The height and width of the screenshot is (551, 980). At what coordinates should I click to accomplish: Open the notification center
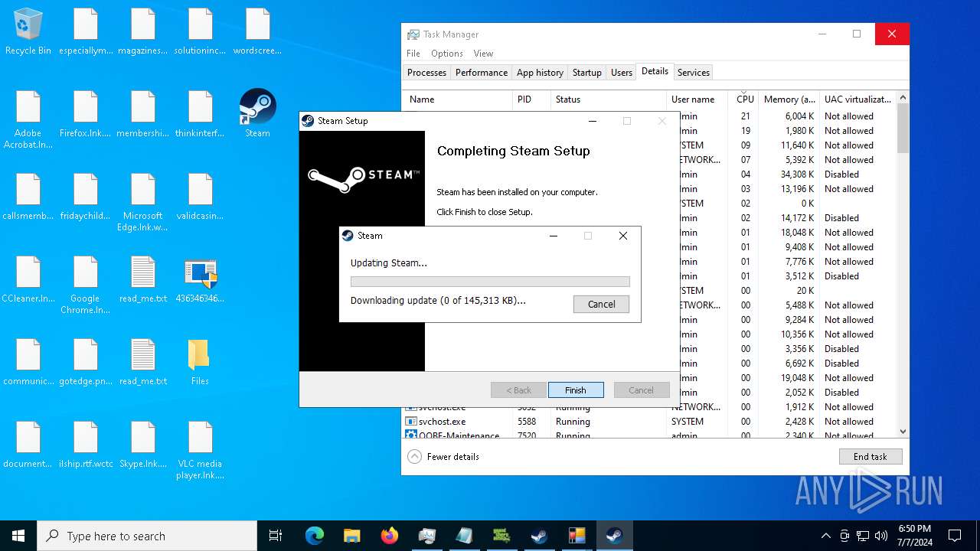tap(955, 536)
